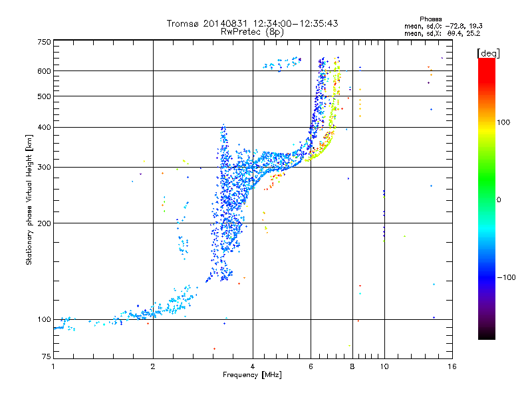Click the y-axis tick label '200'

(44, 223)
